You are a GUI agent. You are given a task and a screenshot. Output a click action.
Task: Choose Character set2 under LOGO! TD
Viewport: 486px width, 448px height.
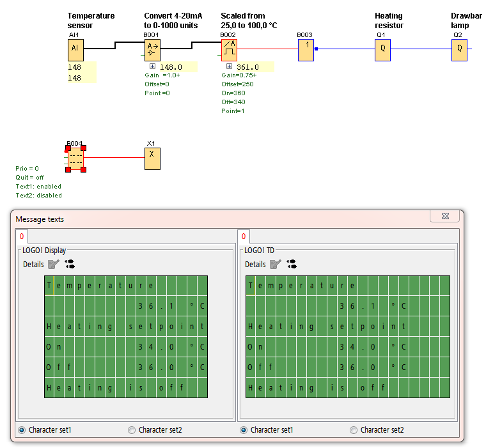click(354, 430)
